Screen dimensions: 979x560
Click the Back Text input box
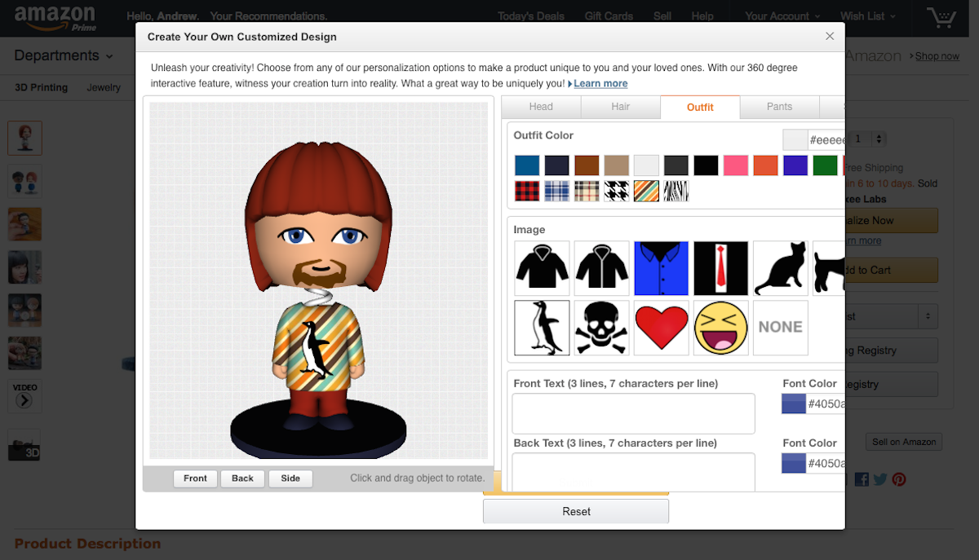633,472
